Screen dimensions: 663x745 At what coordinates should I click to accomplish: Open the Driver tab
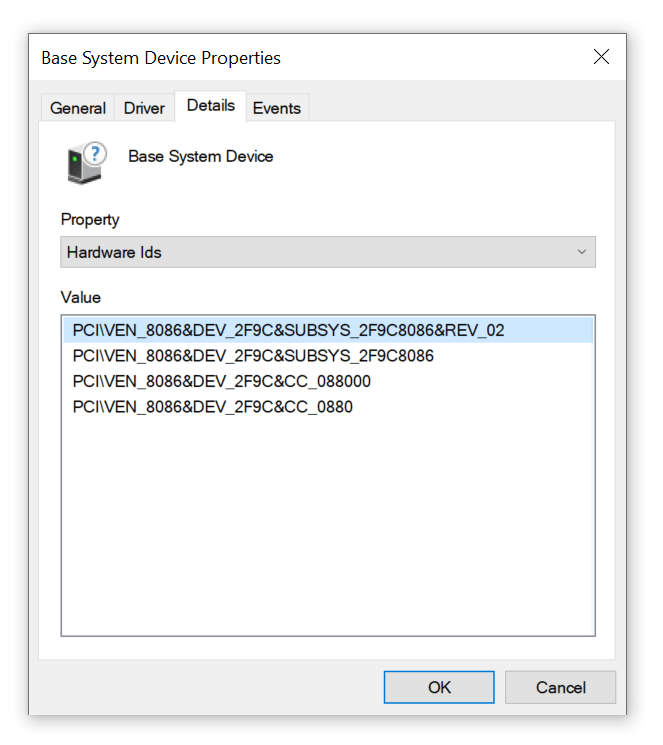click(144, 108)
